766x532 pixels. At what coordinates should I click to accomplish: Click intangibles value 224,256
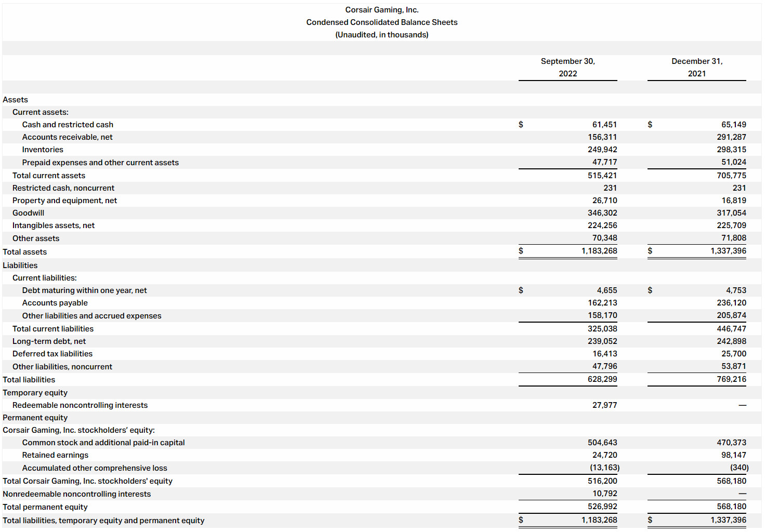pyautogui.click(x=603, y=225)
